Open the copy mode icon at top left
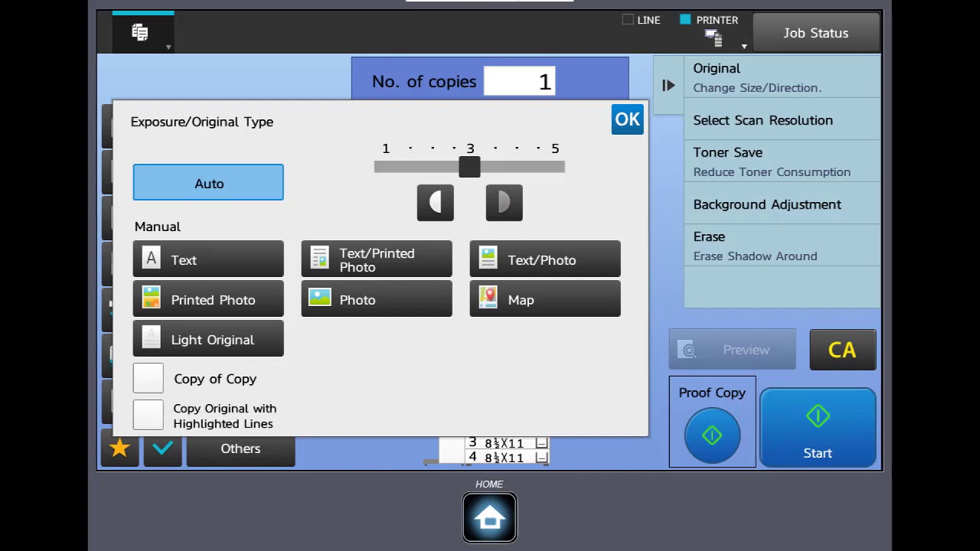Image resolution: width=980 pixels, height=551 pixels. pos(140,32)
